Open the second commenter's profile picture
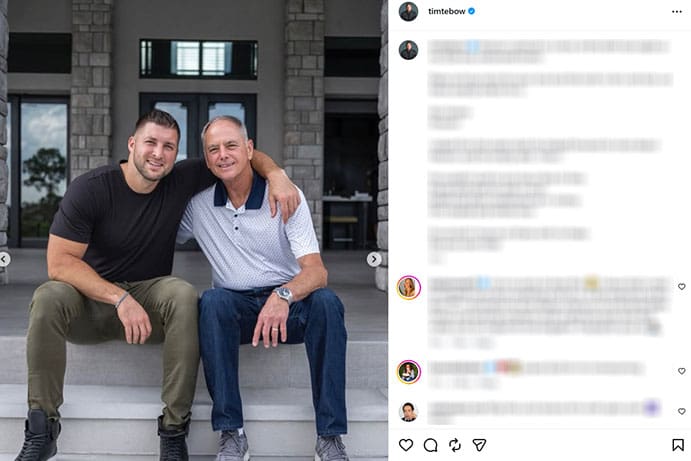 point(408,372)
